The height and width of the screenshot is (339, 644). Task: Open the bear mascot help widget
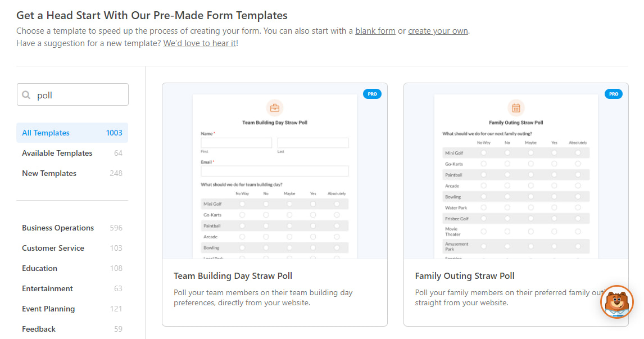(616, 302)
